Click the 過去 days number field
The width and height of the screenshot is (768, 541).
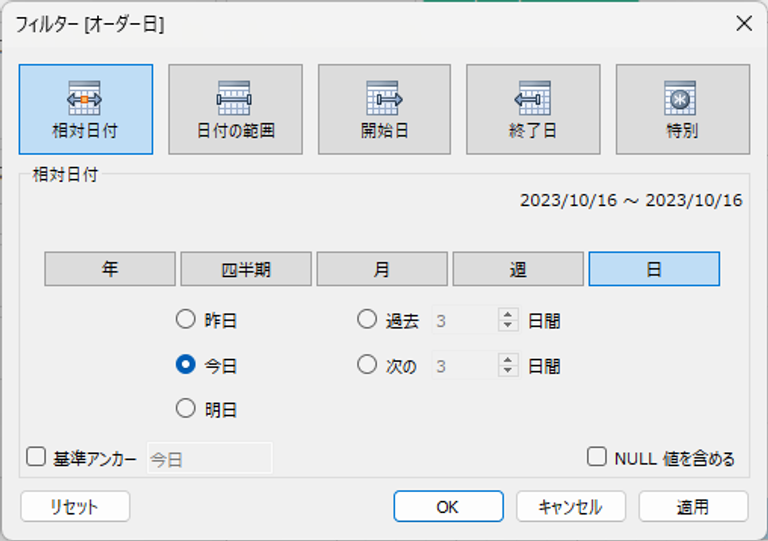tap(464, 320)
